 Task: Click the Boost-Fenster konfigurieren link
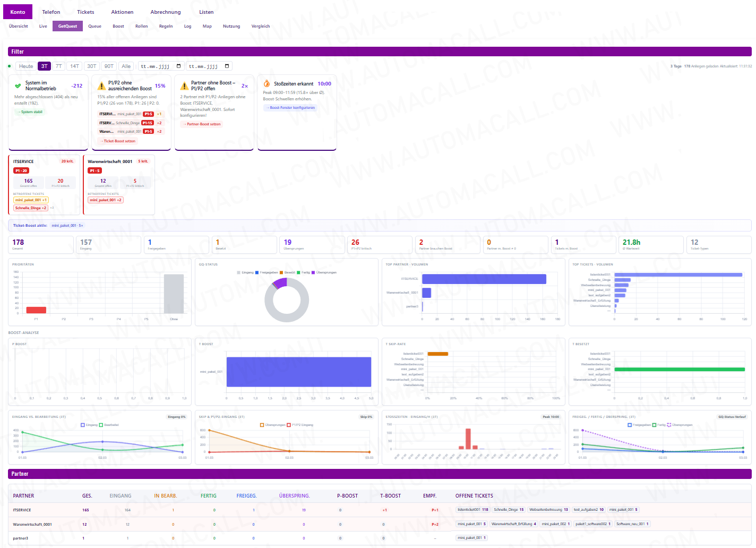click(x=290, y=108)
